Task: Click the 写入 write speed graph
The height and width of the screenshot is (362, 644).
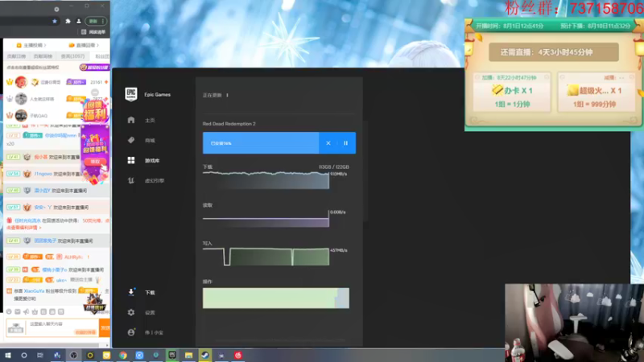Action: coord(266,257)
